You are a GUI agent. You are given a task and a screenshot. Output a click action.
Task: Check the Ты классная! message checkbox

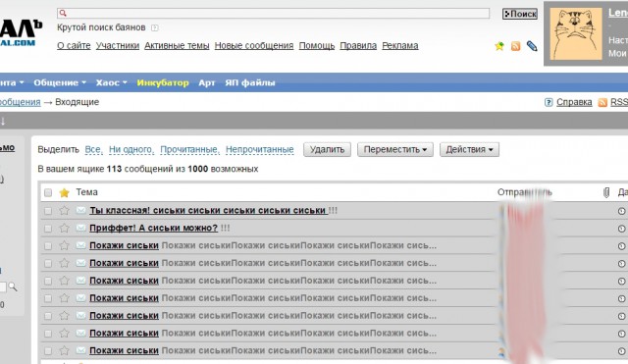(x=48, y=211)
